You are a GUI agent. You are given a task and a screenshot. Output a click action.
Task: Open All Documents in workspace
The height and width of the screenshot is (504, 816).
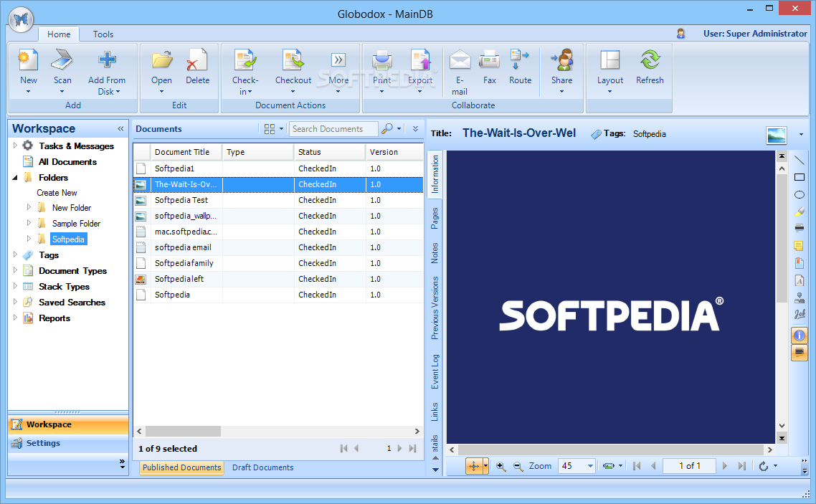click(x=67, y=162)
